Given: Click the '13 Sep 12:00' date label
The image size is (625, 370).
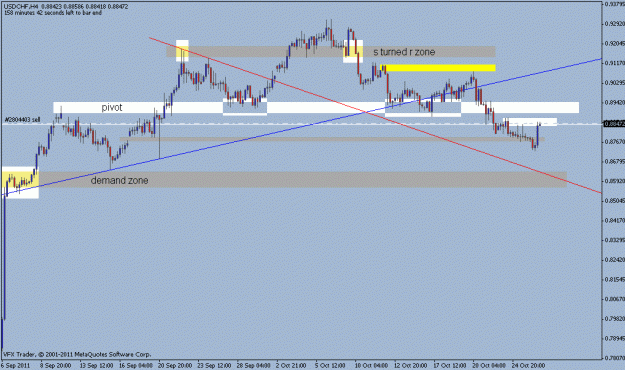Looking at the screenshot, I should pyautogui.click(x=96, y=365).
